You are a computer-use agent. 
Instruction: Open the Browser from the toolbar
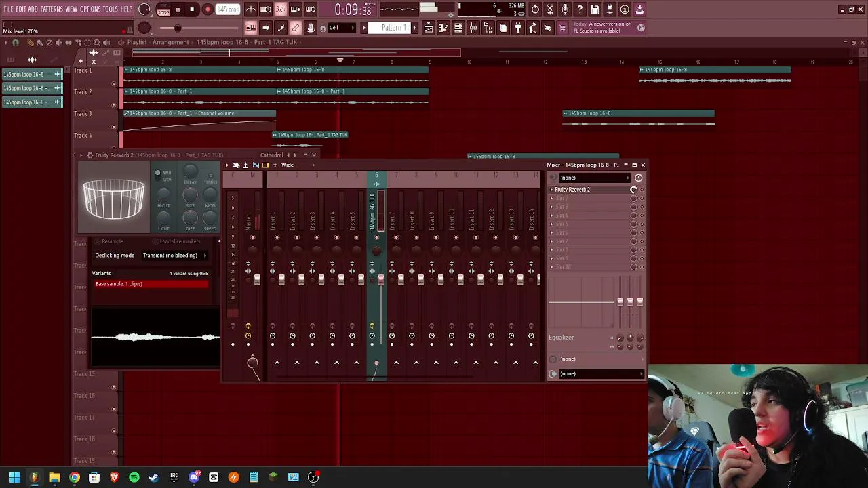coord(488,28)
